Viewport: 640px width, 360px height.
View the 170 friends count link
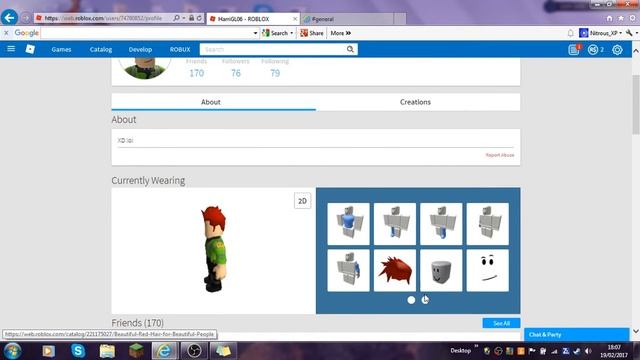[196, 73]
